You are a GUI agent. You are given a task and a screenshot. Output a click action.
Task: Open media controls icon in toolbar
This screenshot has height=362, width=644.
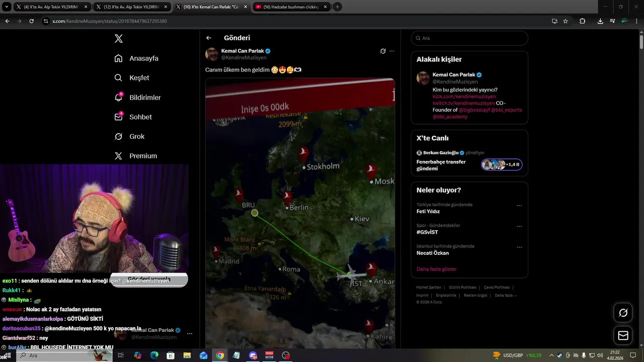[x=612, y=21]
